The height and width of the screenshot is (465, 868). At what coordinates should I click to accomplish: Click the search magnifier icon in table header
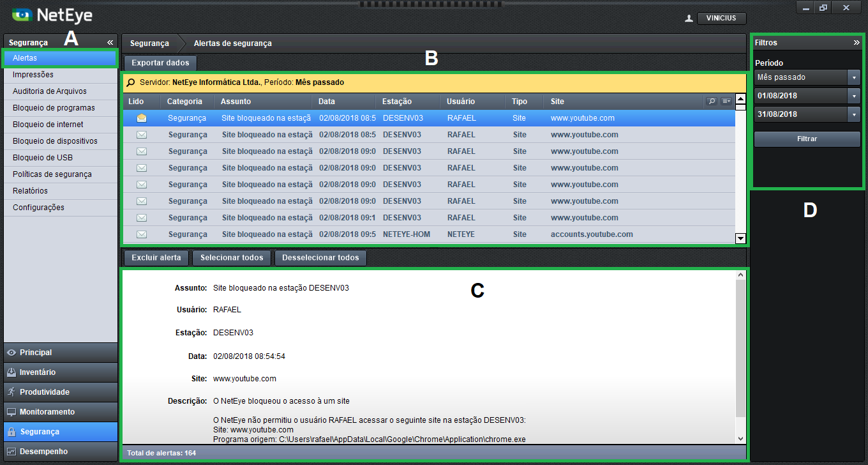(x=712, y=102)
